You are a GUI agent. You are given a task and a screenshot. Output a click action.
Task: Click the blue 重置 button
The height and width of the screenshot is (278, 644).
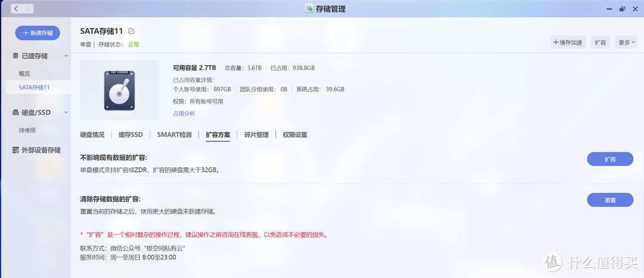point(610,200)
